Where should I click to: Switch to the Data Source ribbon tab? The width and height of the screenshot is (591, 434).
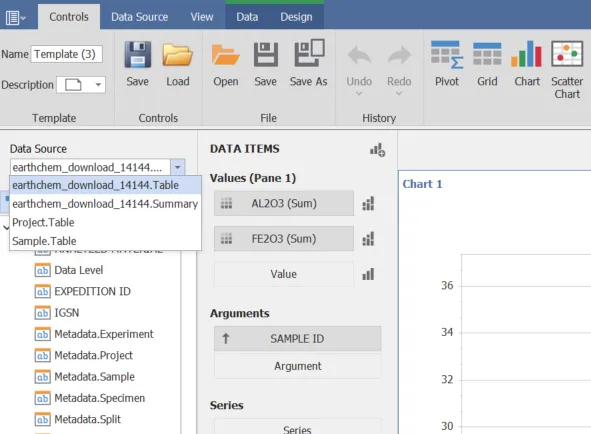pyautogui.click(x=139, y=17)
